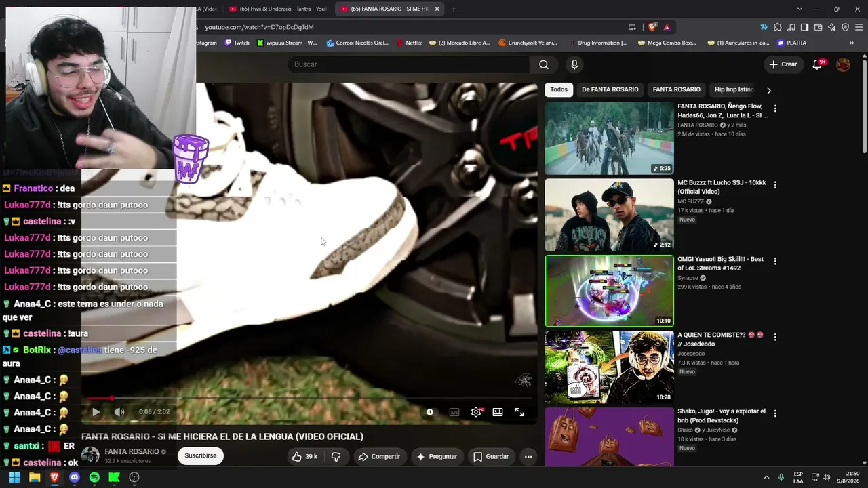The height and width of the screenshot is (488, 868).
Task: Open the Crear create menu
Action: 783,64
